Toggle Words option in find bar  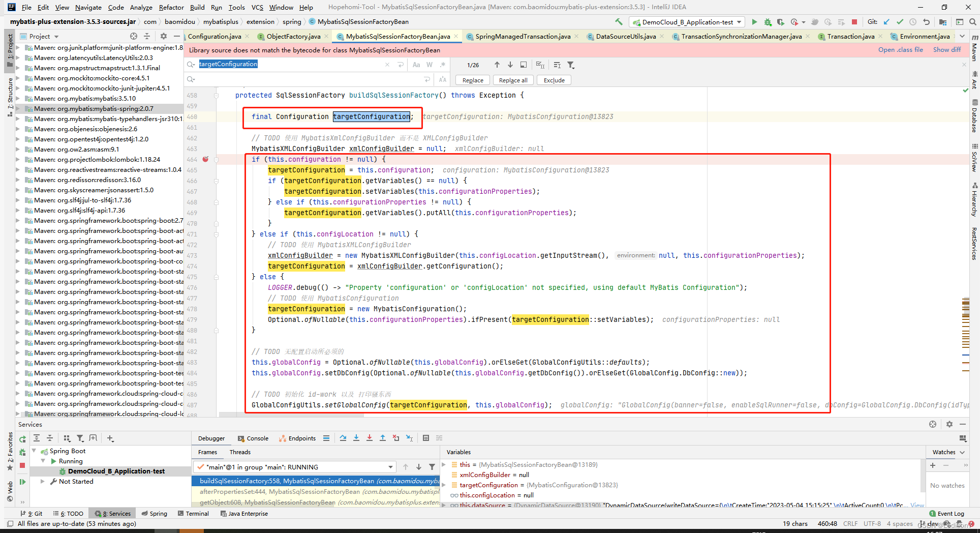[x=430, y=65]
